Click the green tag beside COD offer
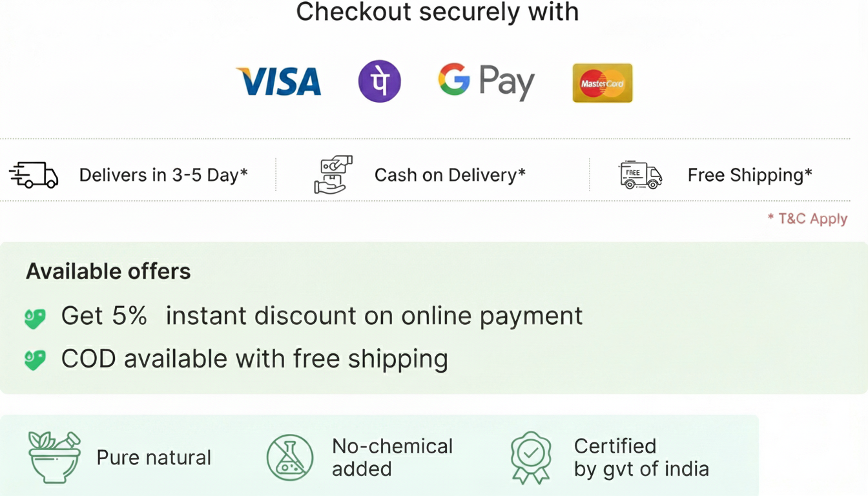Viewport: 868px width, 496px height. tap(35, 360)
